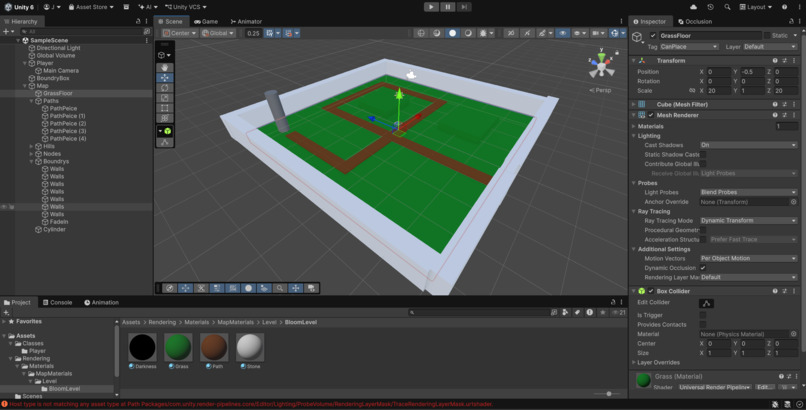Open the Asset Store menu
The width and height of the screenshot is (806, 410).
[91, 7]
